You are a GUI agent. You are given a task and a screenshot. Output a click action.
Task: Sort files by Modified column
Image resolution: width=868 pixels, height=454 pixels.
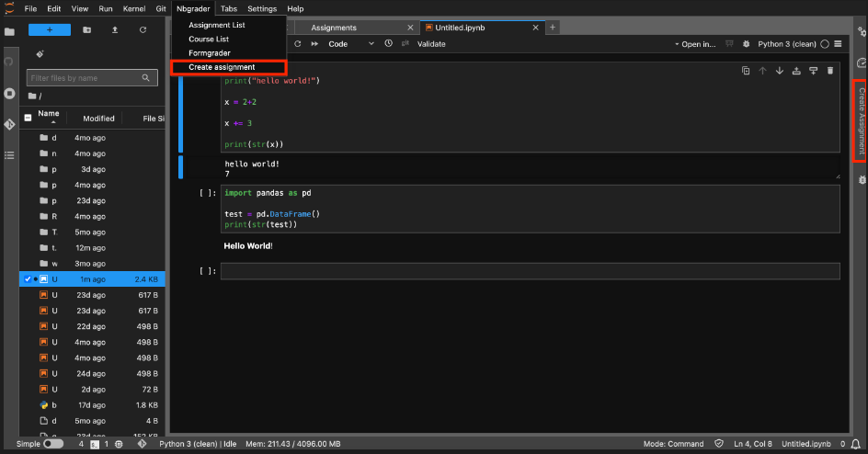98,119
